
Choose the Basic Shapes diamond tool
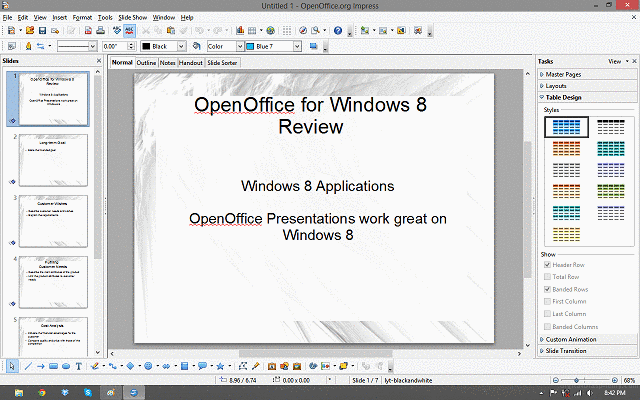coord(130,366)
